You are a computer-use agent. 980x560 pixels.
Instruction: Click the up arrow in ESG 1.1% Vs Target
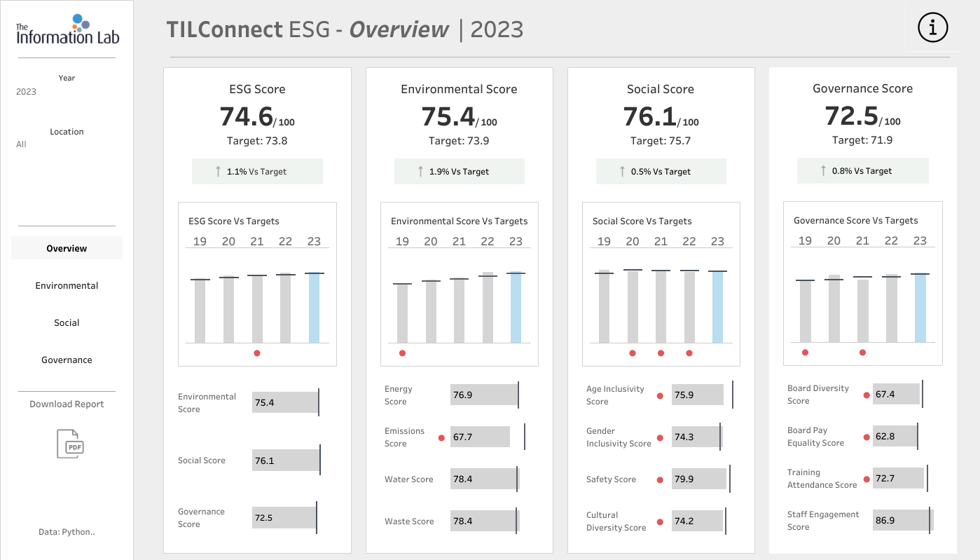(x=218, y=171)
